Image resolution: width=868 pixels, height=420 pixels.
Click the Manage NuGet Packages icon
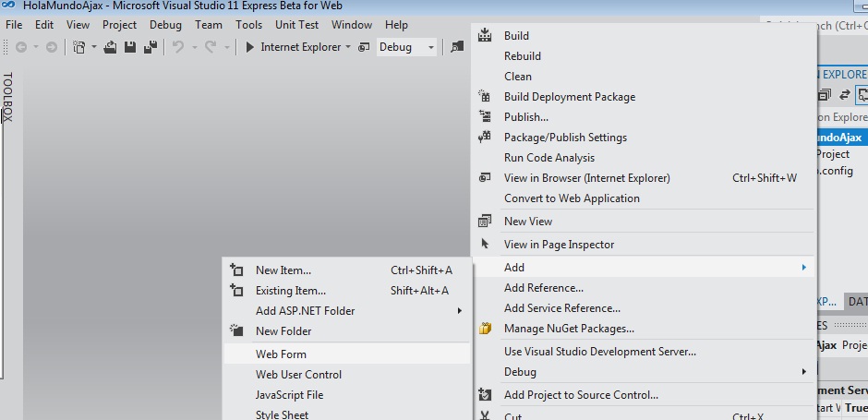point(485,329)
